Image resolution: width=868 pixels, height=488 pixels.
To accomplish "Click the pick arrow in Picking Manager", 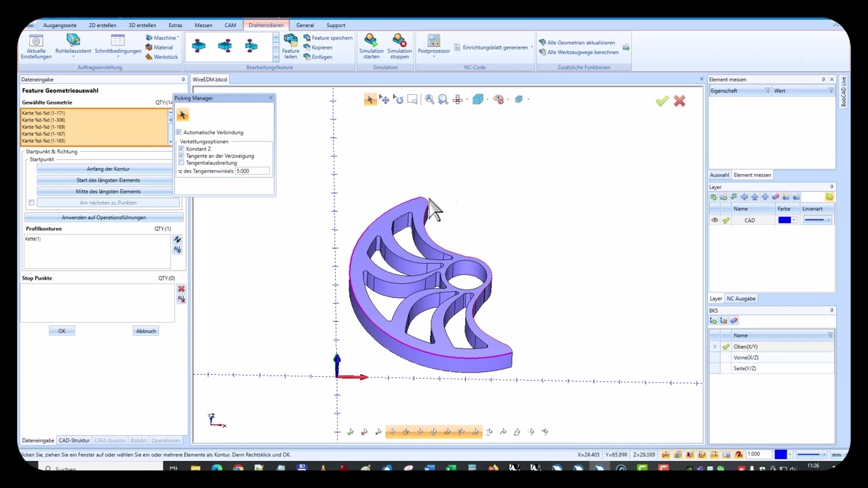I will pos(182,115).
